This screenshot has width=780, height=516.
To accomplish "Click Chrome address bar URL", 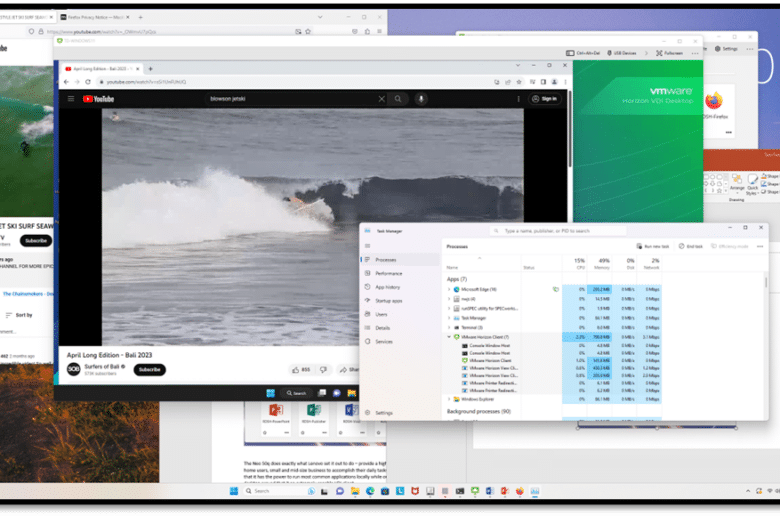I will pyautogui.click(x=146, y=82).
